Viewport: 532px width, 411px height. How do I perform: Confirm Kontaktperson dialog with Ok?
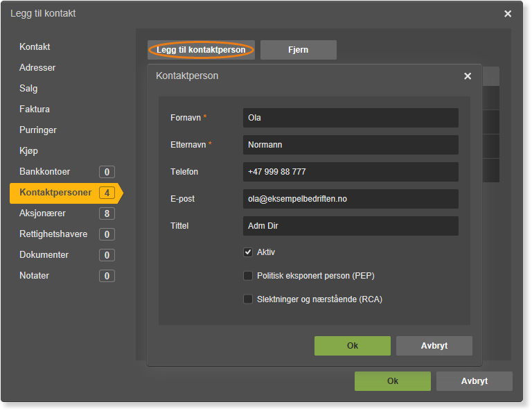tap(352, 346)
